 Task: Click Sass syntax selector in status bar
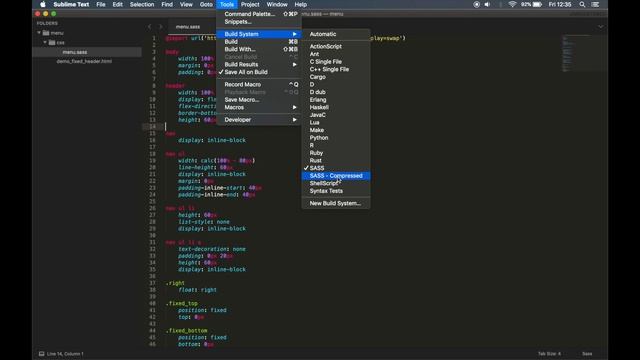(587, 353)
